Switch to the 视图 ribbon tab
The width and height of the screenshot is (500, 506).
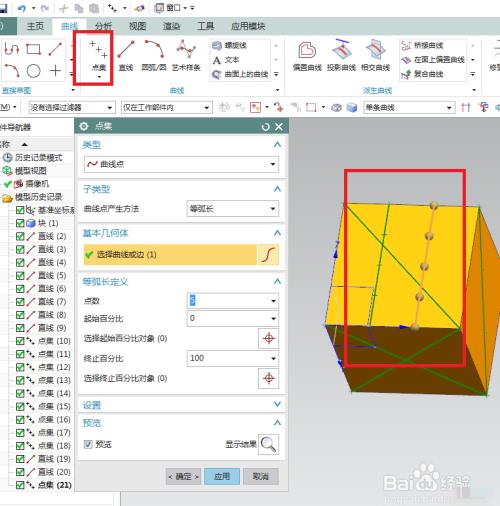137,26
